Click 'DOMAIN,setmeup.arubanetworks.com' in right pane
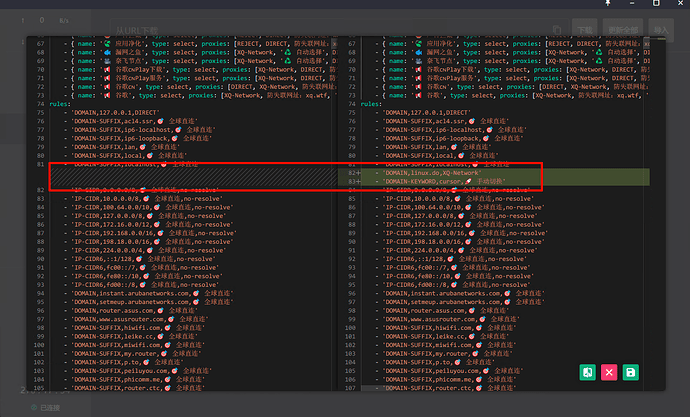The height and width of the screenshot is (417, 690). coord(463,302)
